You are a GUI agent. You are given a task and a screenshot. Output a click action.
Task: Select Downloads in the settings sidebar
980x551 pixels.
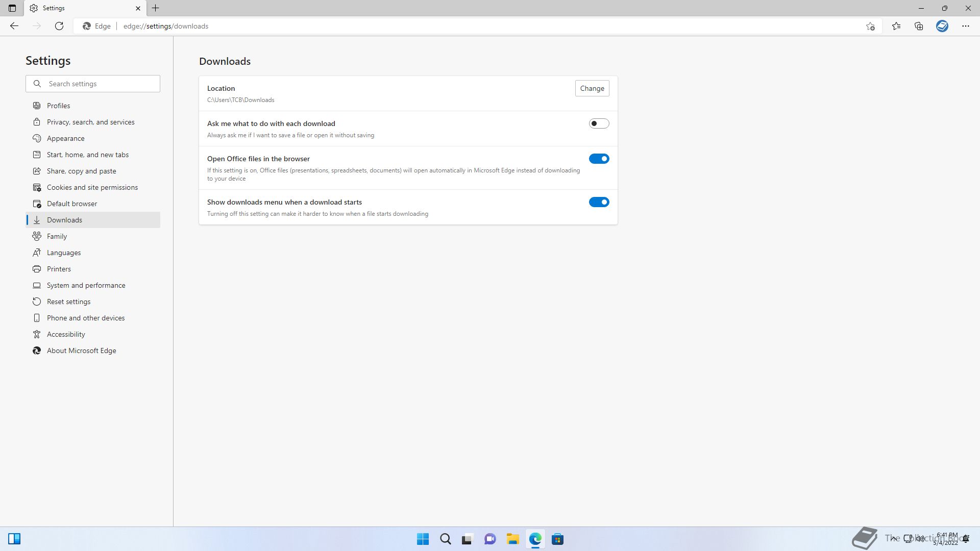pos(93,220)
